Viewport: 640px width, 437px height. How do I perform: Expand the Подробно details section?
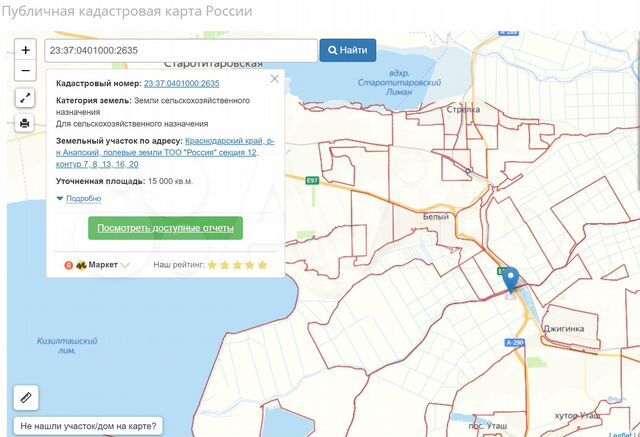click(83, 198)
